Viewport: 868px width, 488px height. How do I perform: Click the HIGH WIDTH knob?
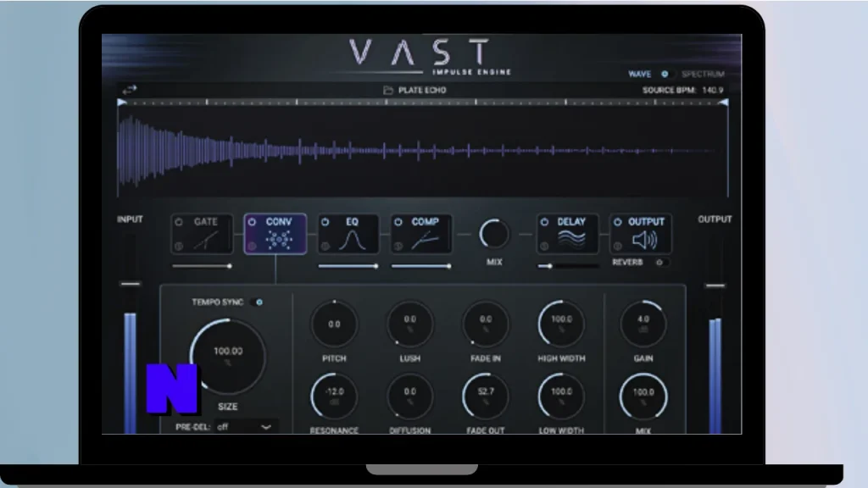[x=561, y=324]
